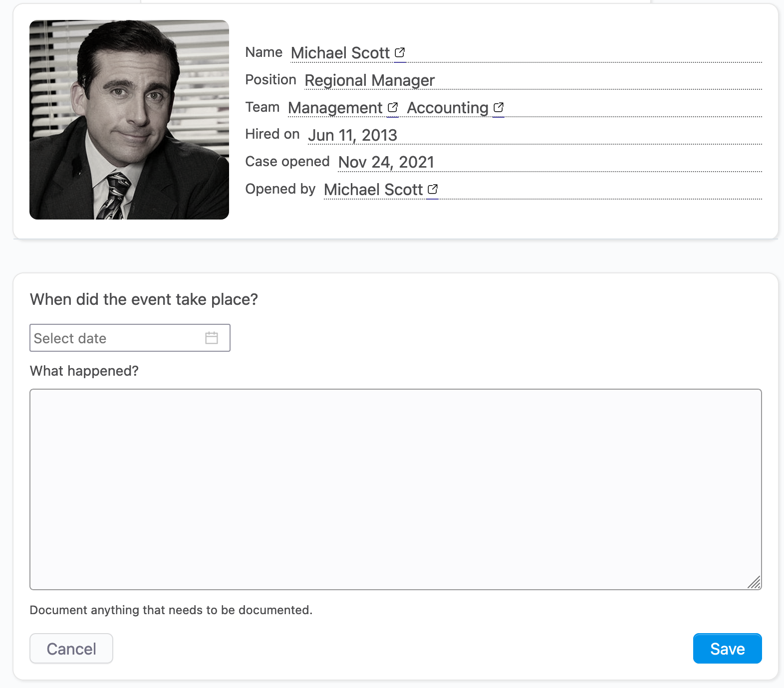Click the Hired on date Jun 11, 2013
The height and width of the screenshot is (688, 784).
[x=353, y=135]
